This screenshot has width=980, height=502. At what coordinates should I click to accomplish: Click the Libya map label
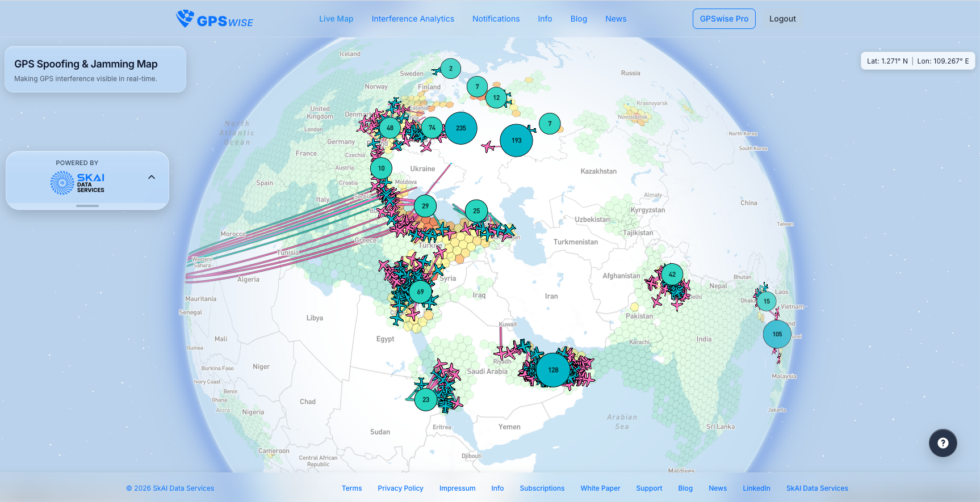click(x=315, y=318)
